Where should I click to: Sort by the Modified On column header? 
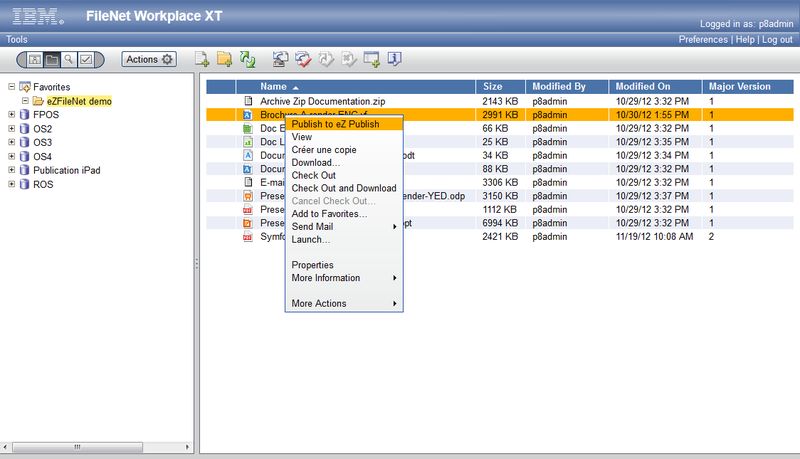pos(655,87)
